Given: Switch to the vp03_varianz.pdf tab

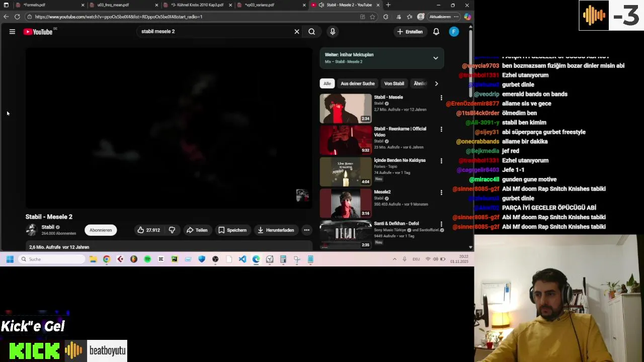Looking at the screenshot, I should point(272,5).
